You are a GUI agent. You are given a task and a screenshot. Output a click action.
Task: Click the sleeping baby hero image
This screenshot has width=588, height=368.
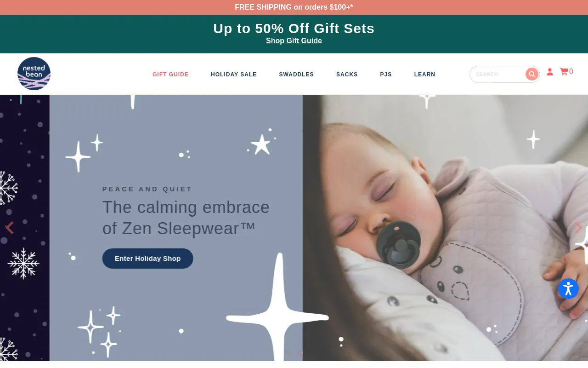[x=445, y=228]
